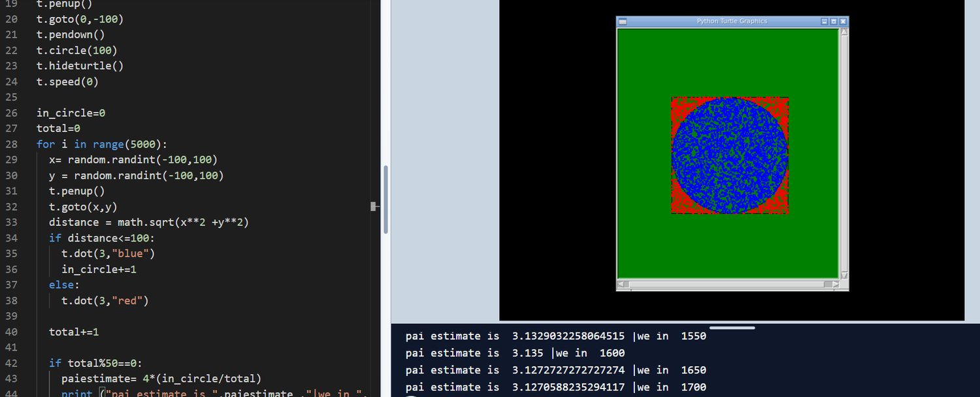Click the 'total=0' code line
The width and height of the screenshot is (980, 397).
pyautogui.click(x=58, y=129)
